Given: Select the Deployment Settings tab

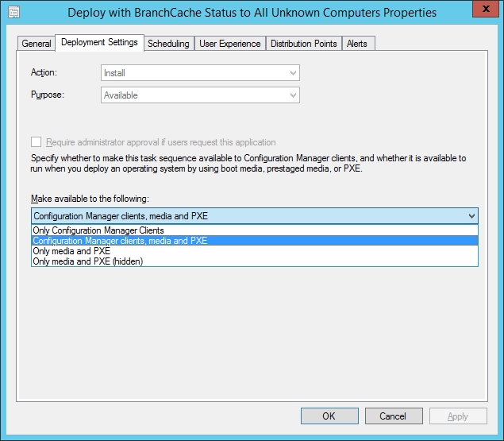Looking at the screenshot, I should 99,43.
